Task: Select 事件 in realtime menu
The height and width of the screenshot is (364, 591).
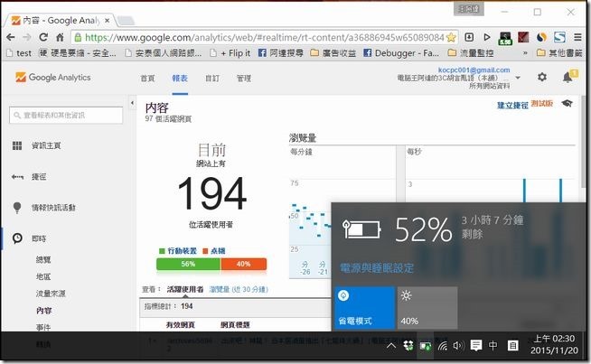Action: pos(43,327)
